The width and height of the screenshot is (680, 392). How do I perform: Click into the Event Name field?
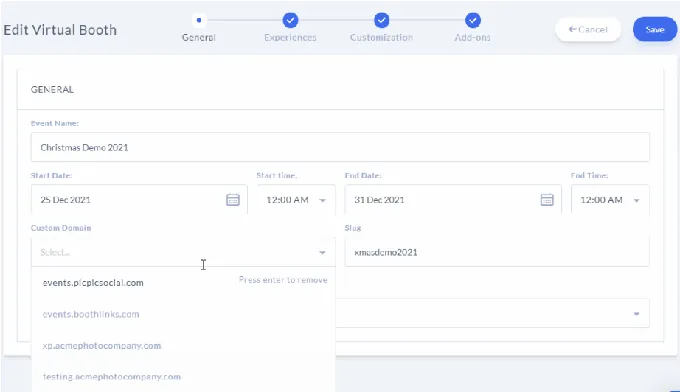tap(340, 147)
